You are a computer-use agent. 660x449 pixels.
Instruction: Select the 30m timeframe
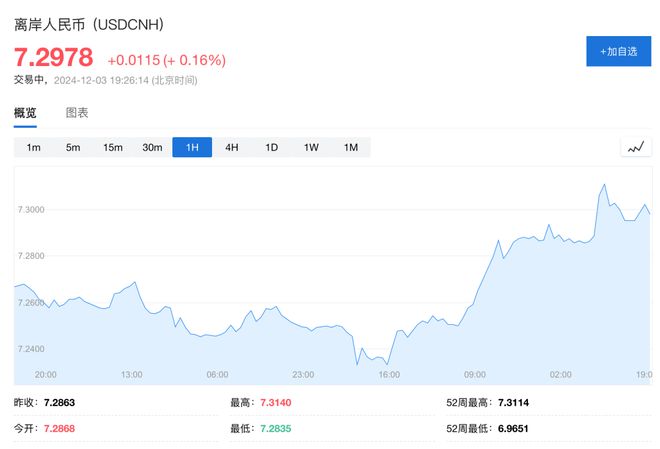click(x=152, y=147)
